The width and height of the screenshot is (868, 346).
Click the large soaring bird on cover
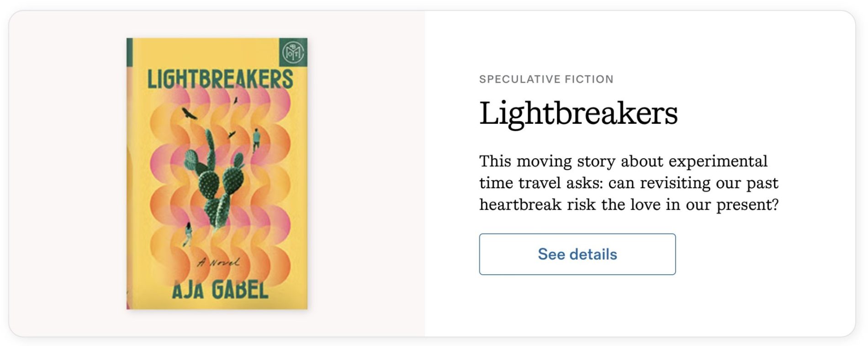click(x=189, y=113)
